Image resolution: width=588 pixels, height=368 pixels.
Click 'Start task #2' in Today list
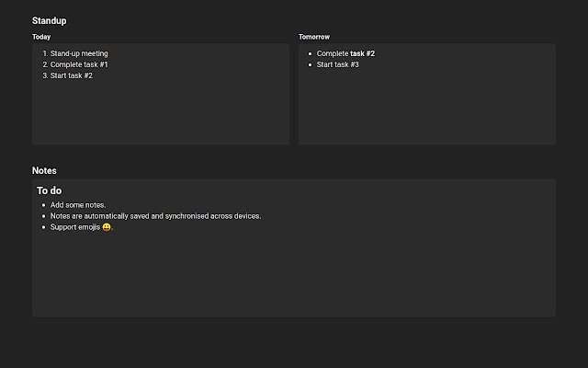[x=72, y=75]
